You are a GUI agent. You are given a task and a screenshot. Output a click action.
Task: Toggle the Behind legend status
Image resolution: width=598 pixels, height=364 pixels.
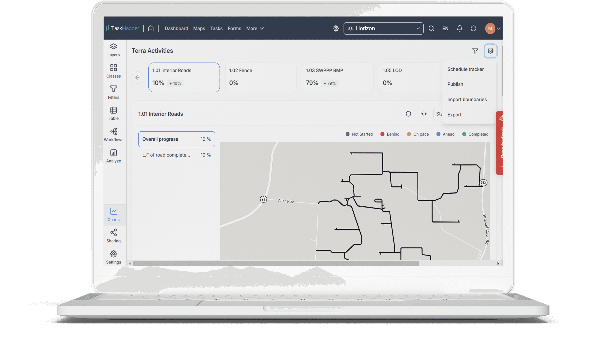pyautogui.click(x=390, y=134)
